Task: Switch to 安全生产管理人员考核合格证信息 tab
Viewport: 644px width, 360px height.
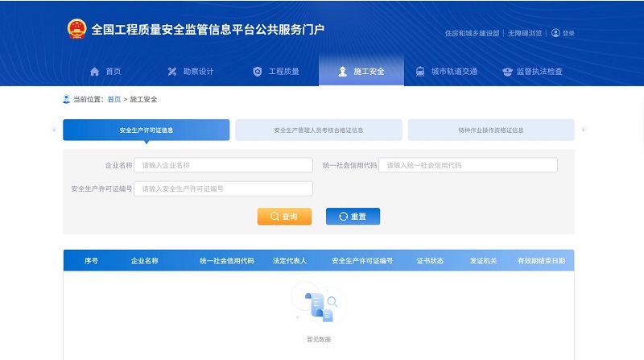Action: [x=319, y=130]
